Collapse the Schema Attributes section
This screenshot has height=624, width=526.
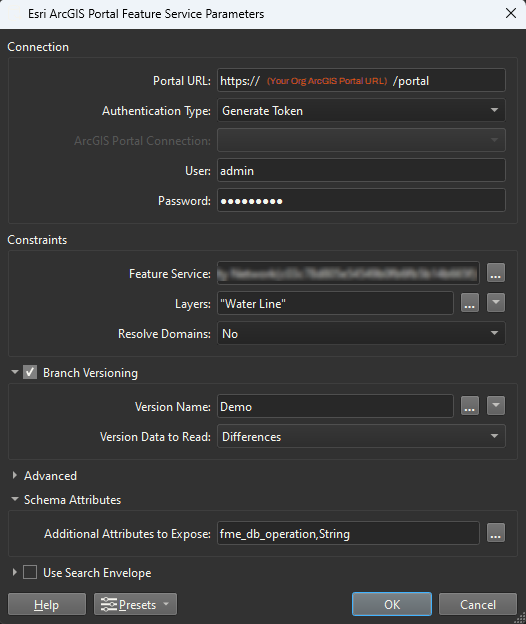coord(15,499)
